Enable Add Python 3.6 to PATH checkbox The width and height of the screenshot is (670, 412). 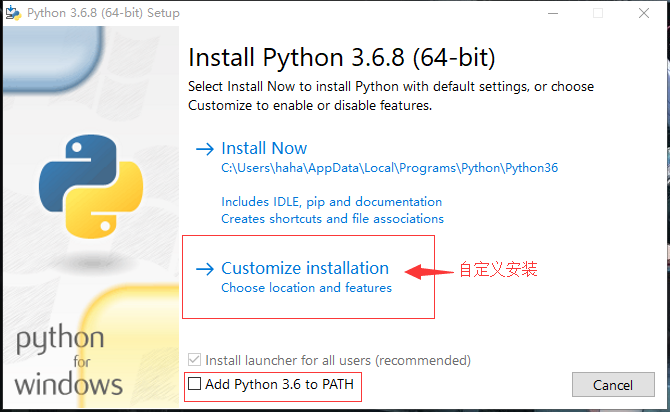[x=195, y=384]
